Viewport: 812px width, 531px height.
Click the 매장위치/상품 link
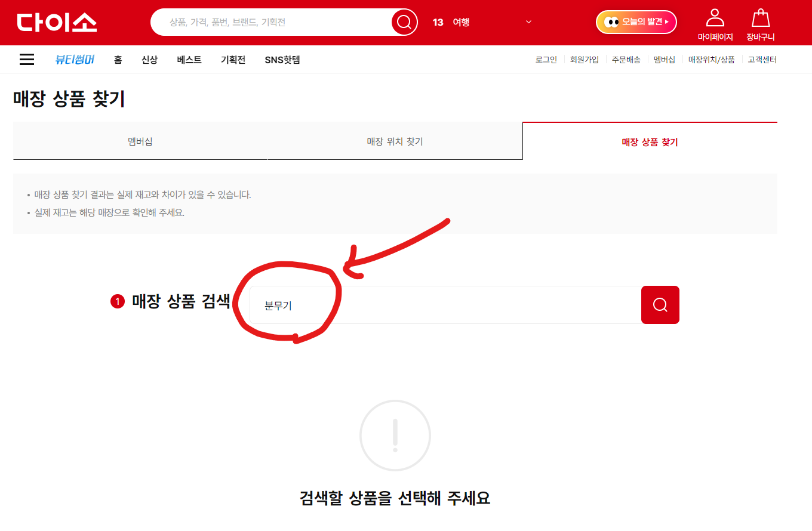coord(712,60)
